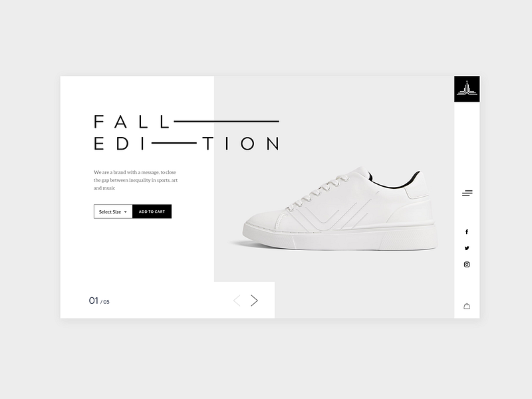The width and height of the screenshot is (532, 399).
Task: Advance to the next slide arrow
Action: (x=254, y=301)
